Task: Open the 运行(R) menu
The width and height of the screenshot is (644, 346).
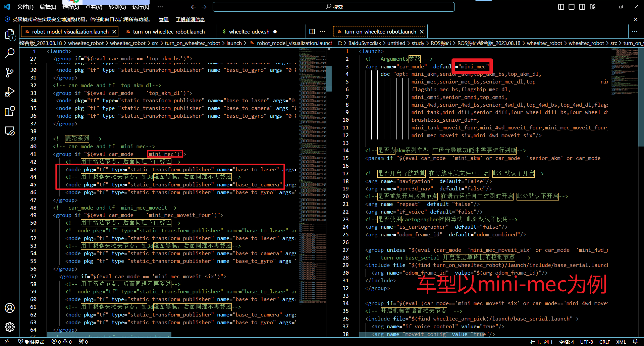Action: tap(141, 7)
